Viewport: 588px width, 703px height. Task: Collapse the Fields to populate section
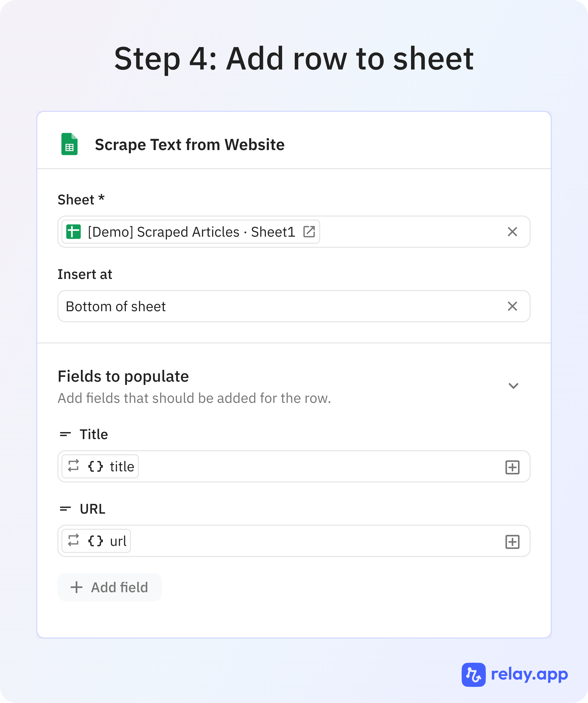pyautogui.click(x=513, y=386)
